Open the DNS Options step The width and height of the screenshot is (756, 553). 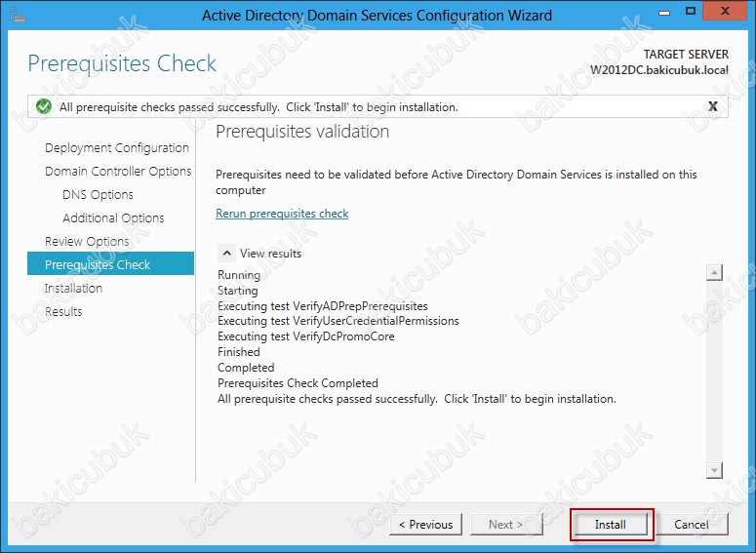pos(98,195)
